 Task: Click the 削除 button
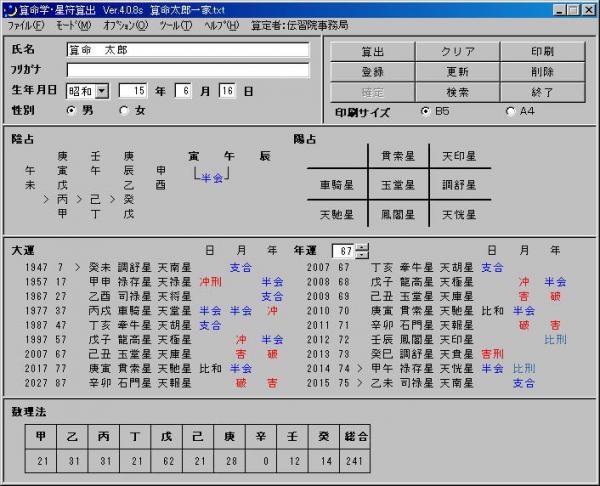tap(543, 72)
